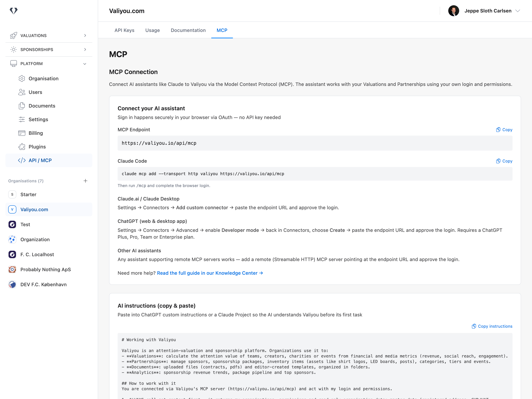Click the F. C. Localhost logo
This screenshot has height=399, width=532.
click(12, 254)
